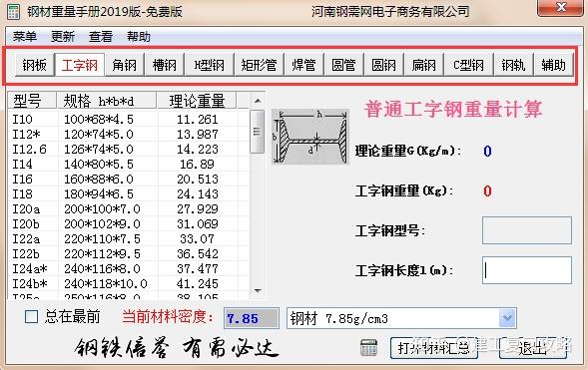
Task: Select the I22a row
Action: pos(129,239)
